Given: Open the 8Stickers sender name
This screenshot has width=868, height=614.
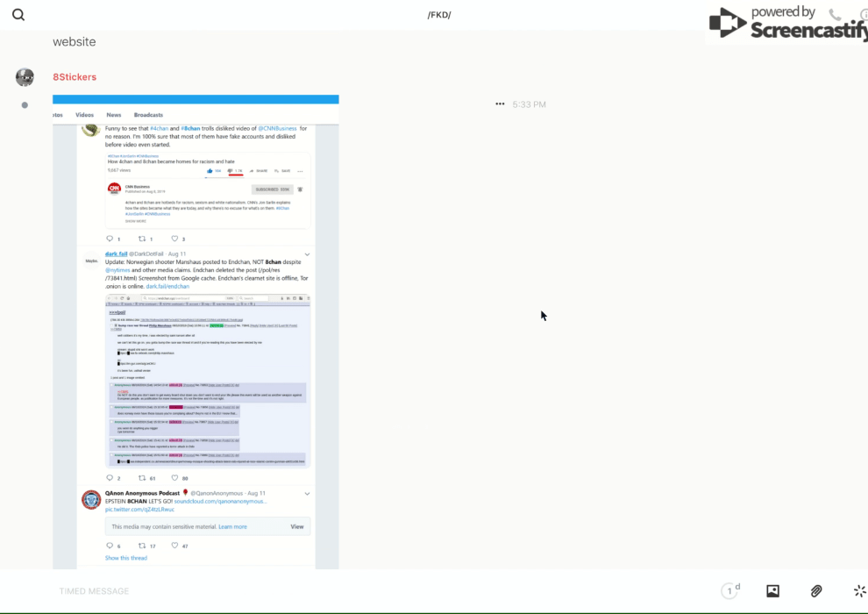Looking at the screenshot, I should (75, 77).
